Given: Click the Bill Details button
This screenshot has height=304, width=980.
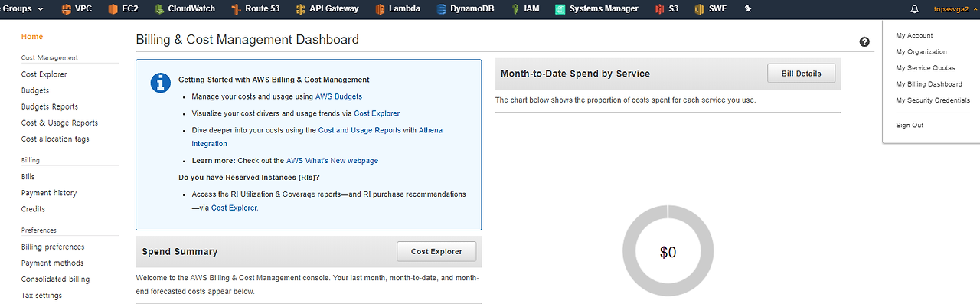Looking at the screenshot, I should coord(801,74).
